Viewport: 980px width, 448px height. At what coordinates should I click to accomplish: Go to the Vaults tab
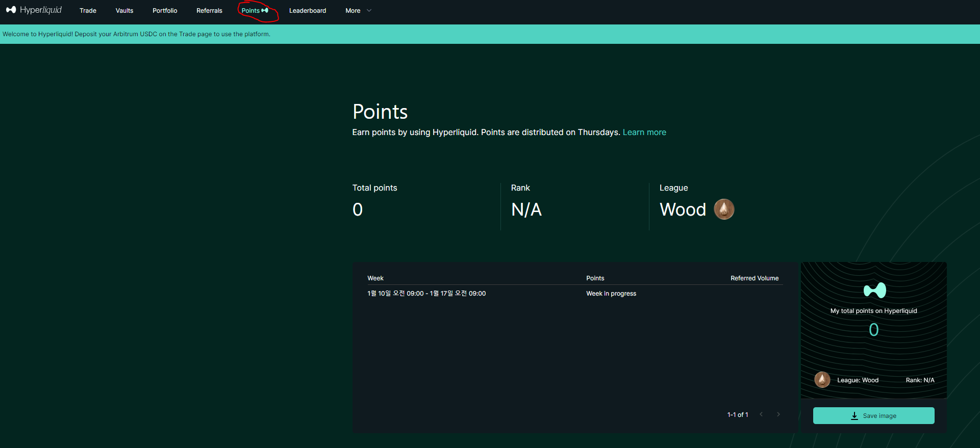pos(124,11)
